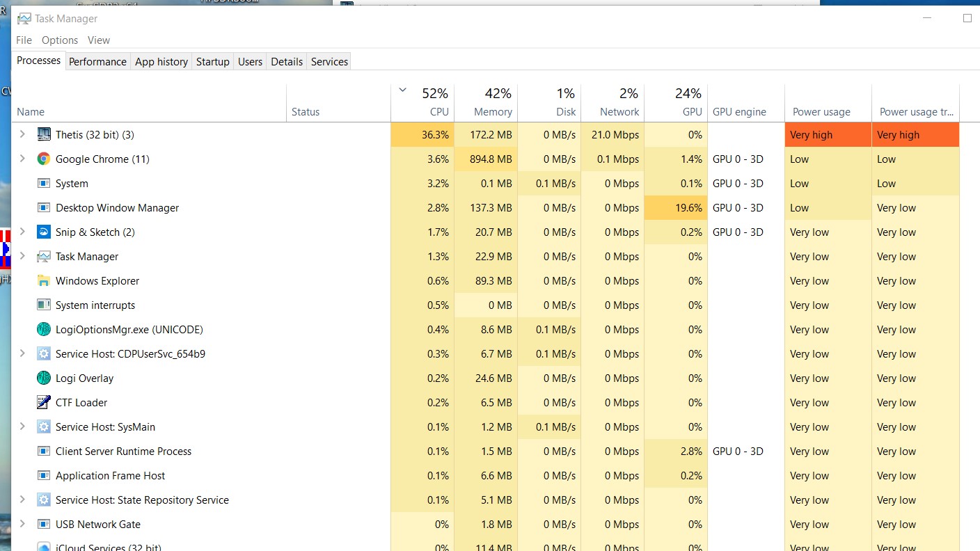Open the Options menu

59,40
